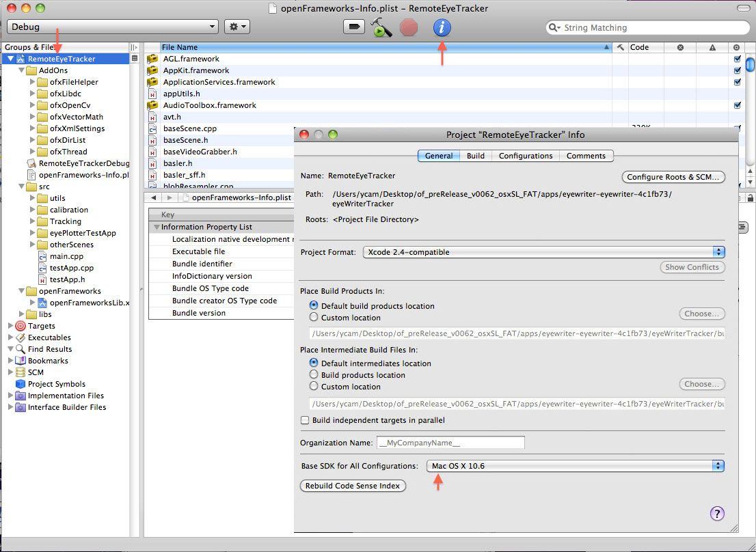Screen dimensions: 756x552
Task: Click the purple help question mark button
Action: 717,514
